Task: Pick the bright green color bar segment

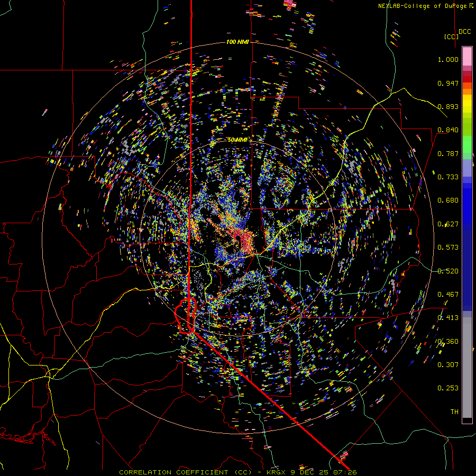Action: coord(467,144)
